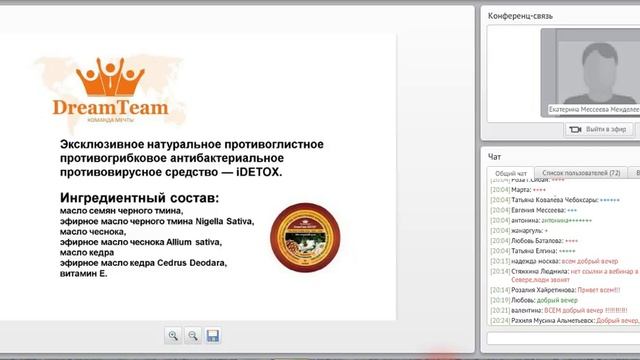Click slide line 'масло семян черного тмина,'

coord(122,211)
